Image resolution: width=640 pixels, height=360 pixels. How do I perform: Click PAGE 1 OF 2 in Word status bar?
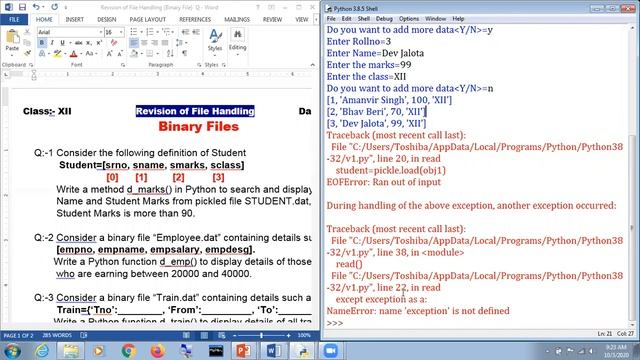tap(18, 336)
